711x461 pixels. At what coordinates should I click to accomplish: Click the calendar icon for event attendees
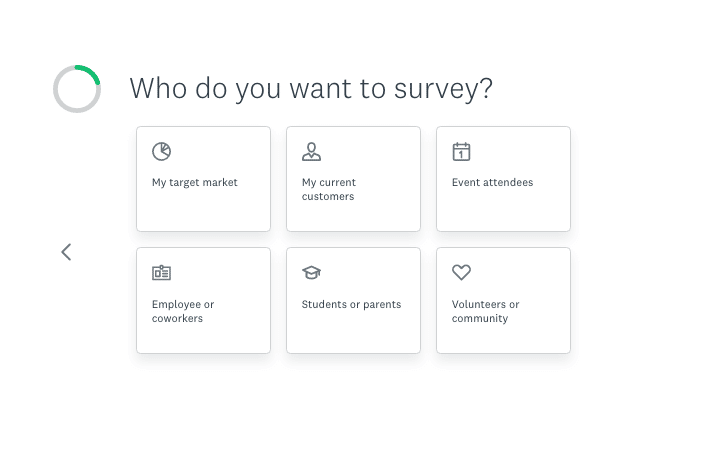point(461,151)
